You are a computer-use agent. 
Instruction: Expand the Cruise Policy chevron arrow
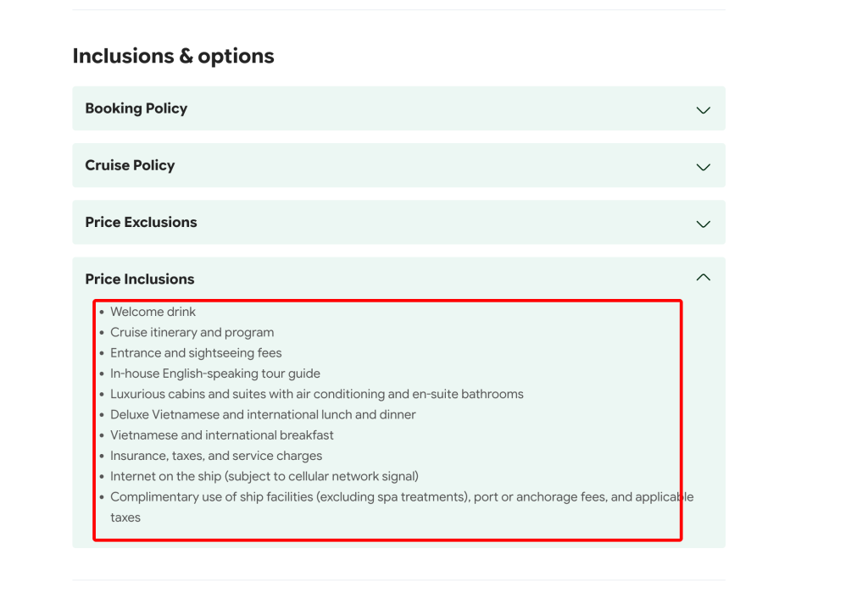pyautogui.click(x=703, y=167)
